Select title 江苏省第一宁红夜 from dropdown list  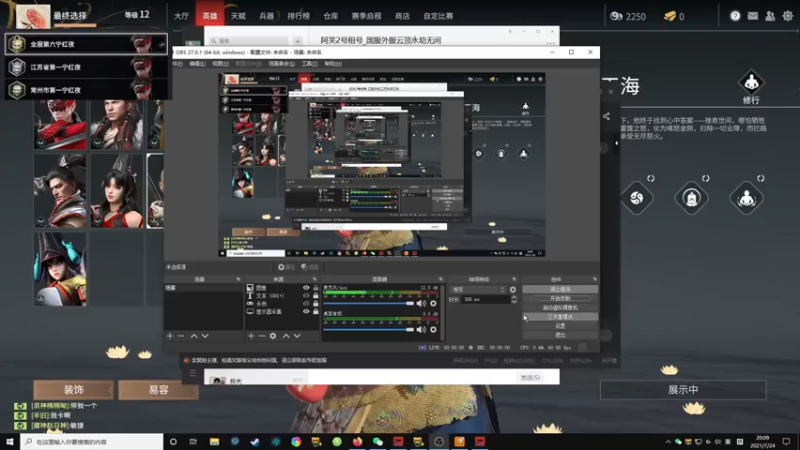click(86, 67)
